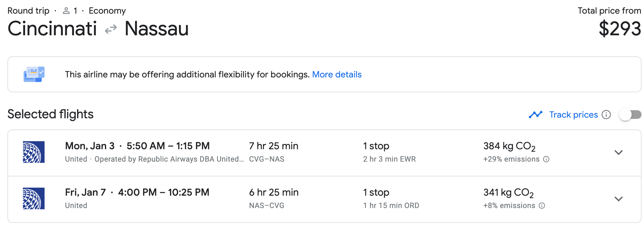Click the Track prices trend graph icon
This screenshot has width=644, height=226.
pyautogui.click(x=536, y=115)
